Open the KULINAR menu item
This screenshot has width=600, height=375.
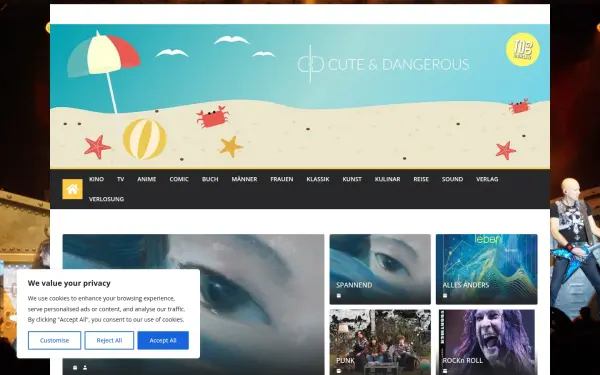[x=387, y=179]
